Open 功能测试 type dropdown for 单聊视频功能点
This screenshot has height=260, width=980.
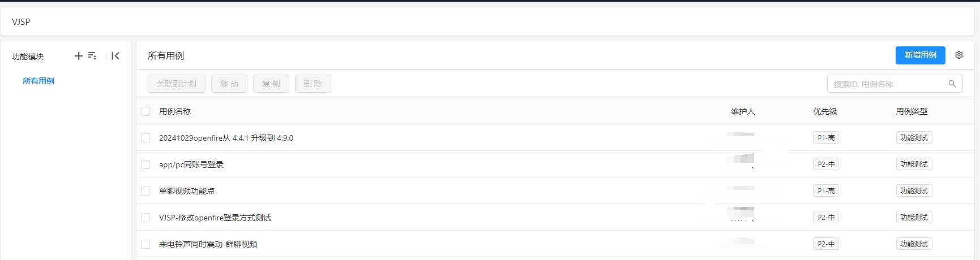click(914, 191)
